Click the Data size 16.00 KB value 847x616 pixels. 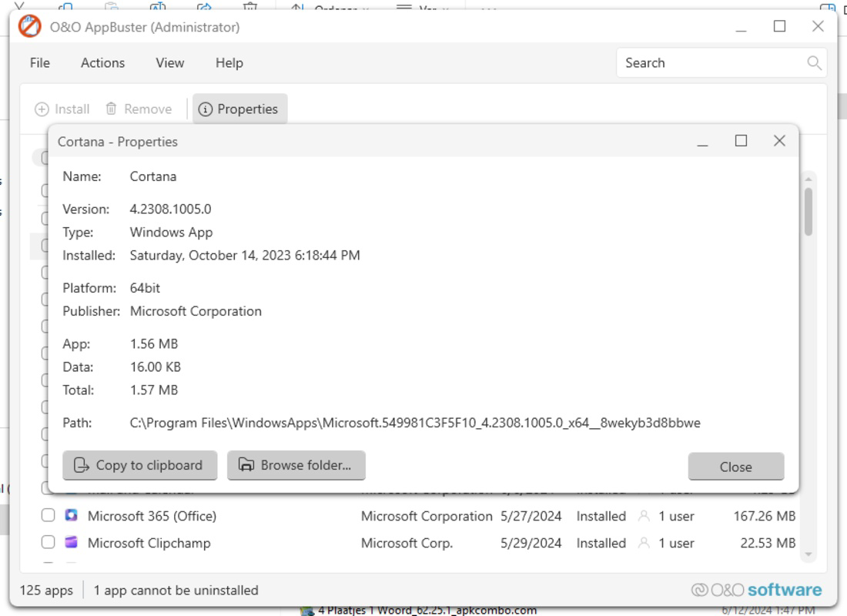tap(156, 367)
